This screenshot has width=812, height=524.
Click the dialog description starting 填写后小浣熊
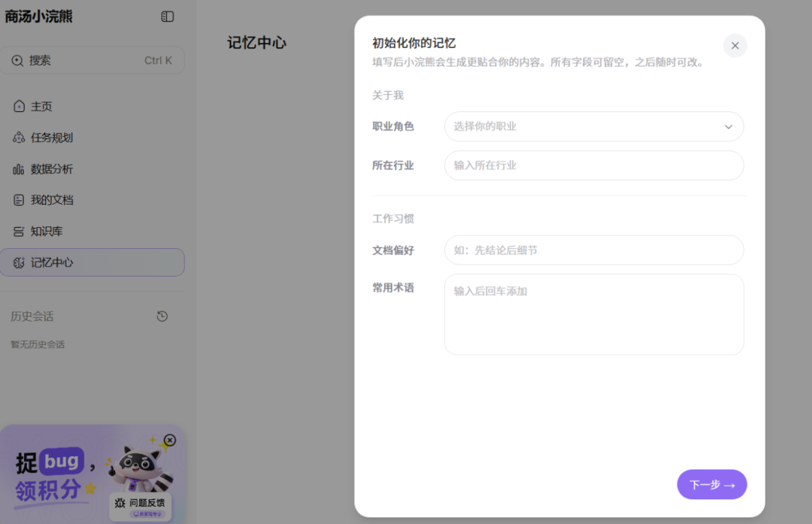538,62
